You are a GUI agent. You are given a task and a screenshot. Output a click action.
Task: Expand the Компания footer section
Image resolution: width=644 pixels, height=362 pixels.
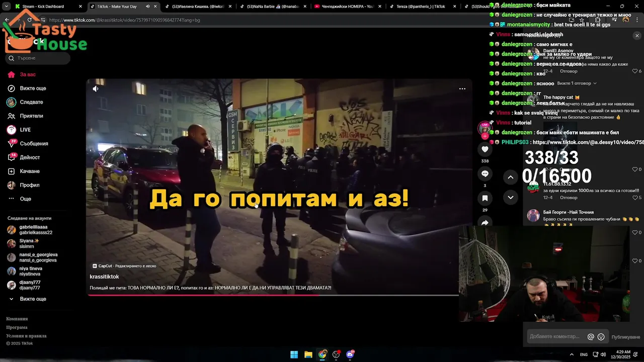17,319
